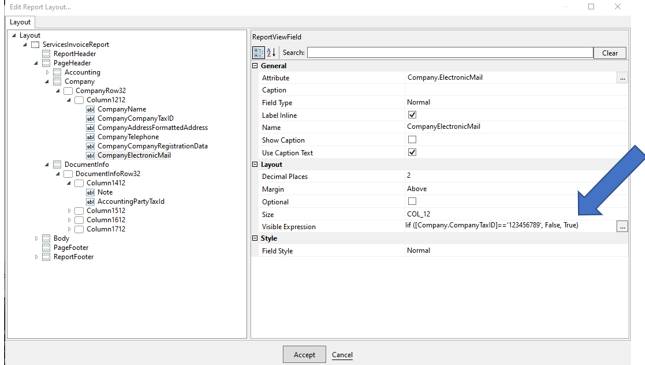Collapse the CompanyRow32 tree node

(58, 91)
